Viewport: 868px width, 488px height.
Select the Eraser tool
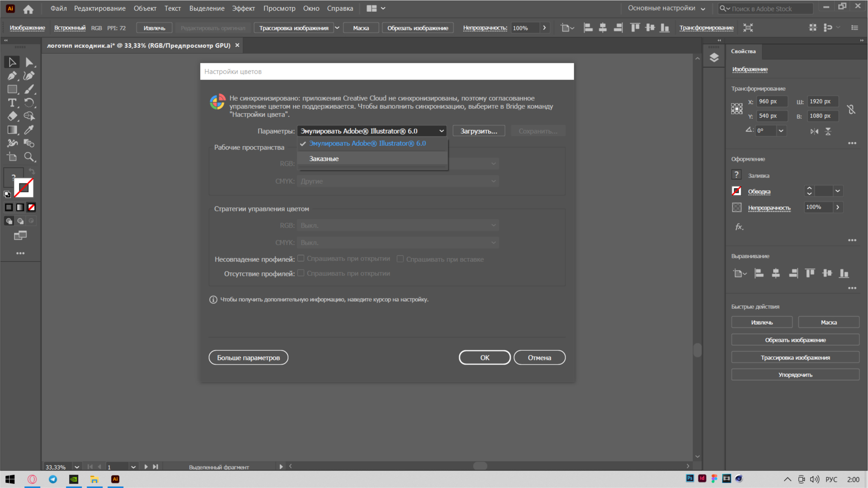tap(12, 116)
